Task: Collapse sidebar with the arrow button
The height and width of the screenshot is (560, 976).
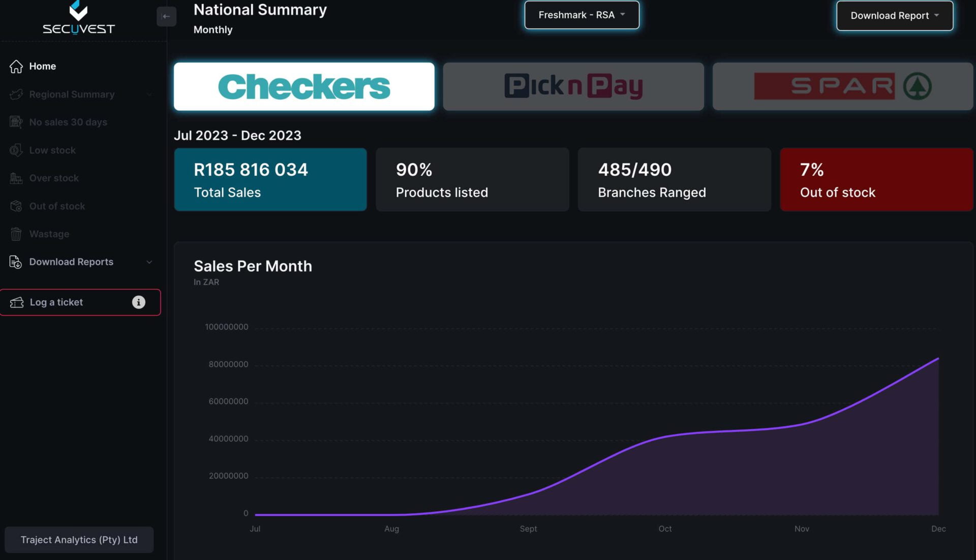Action: click(x=166, y=16)
